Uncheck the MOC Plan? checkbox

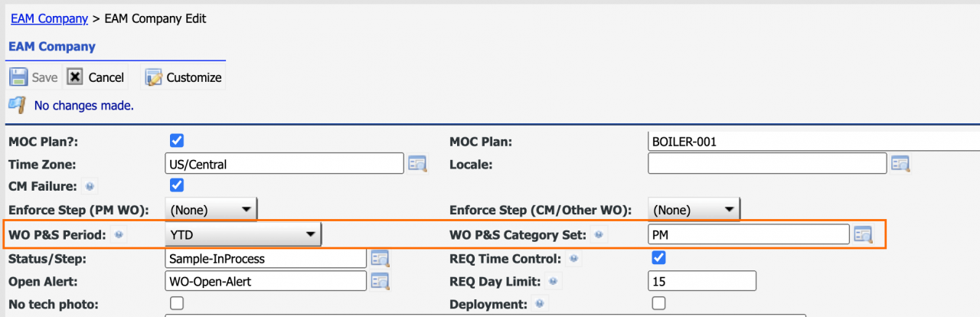click(x=177, y=141)
